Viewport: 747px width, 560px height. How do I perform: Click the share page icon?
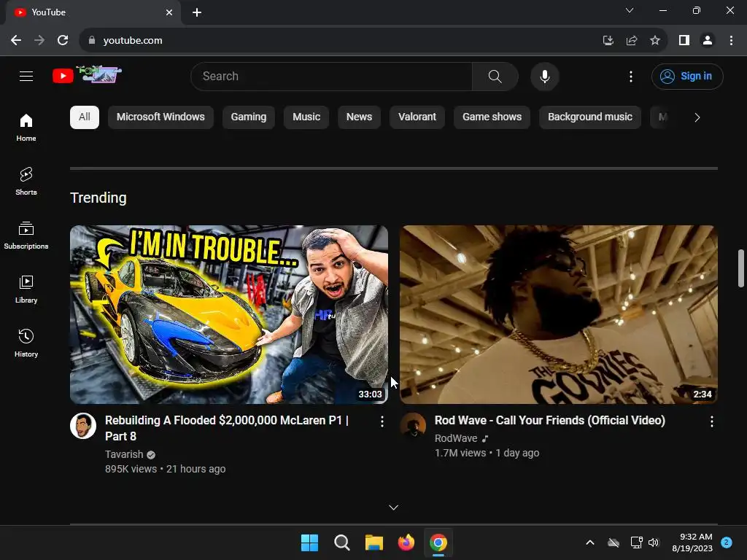click(x=632, y=41)
